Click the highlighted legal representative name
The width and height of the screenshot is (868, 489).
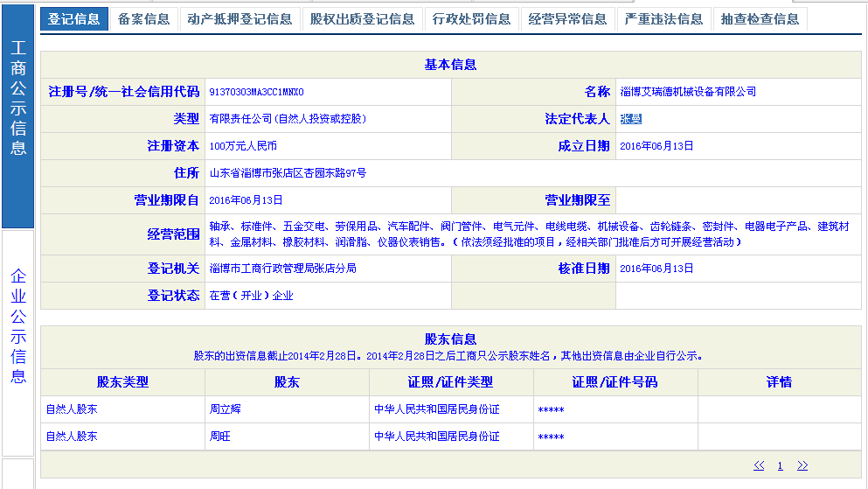point(630,119)
